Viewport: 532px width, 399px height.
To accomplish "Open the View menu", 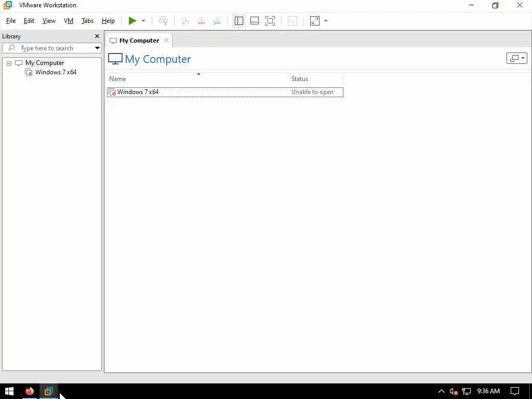I will click(x=49, y=21).
